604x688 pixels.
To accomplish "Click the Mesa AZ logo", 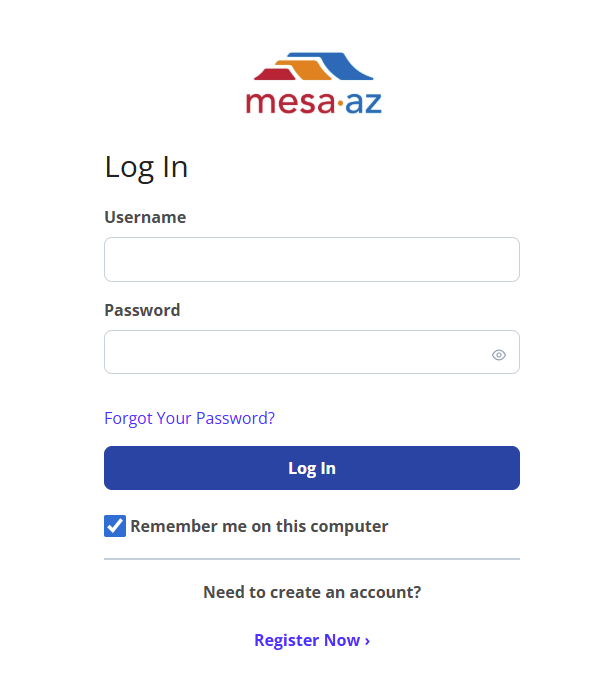I will point(312,83).
